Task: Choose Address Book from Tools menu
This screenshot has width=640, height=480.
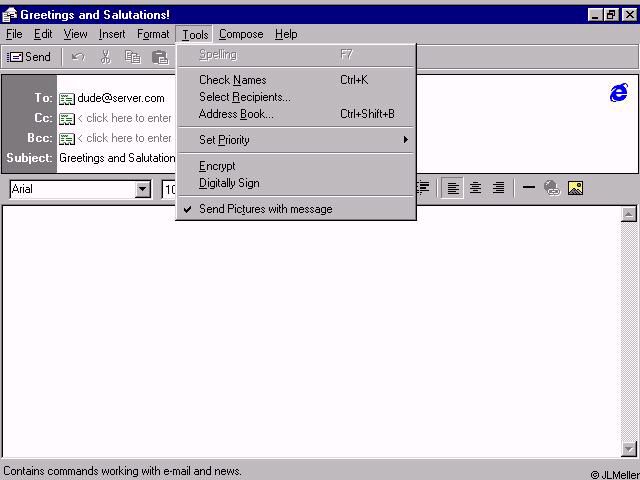Action: click(296, 114)
